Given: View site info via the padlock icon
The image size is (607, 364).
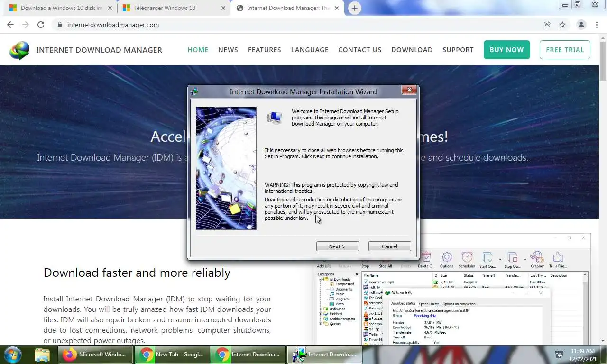Looking at the screenshot, I should click(59, 25).
